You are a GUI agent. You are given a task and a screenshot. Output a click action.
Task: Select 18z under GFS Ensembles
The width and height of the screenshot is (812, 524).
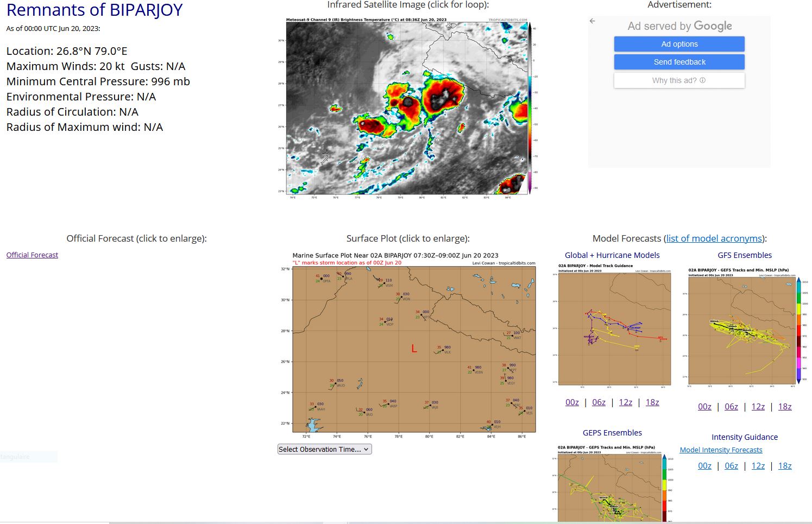coord(784,407)
